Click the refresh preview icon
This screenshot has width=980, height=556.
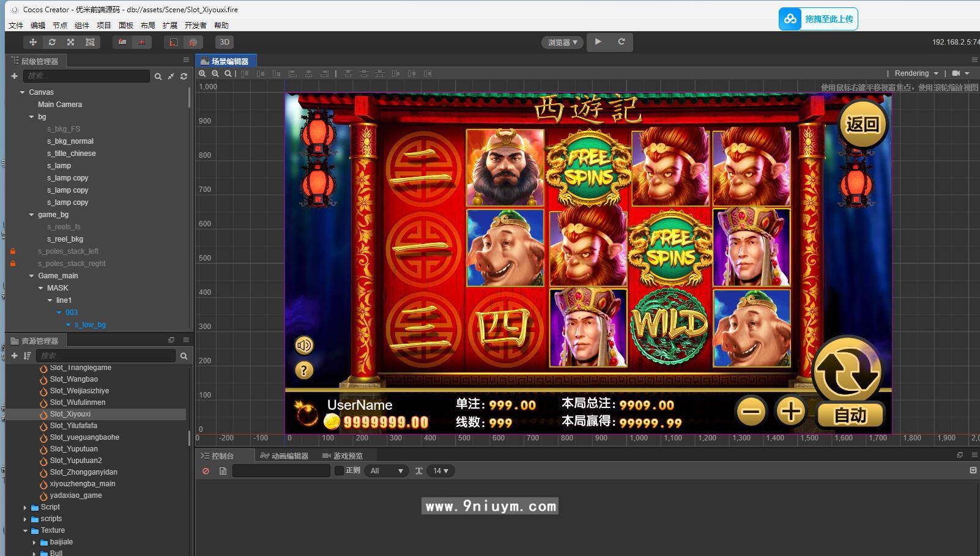622,42
